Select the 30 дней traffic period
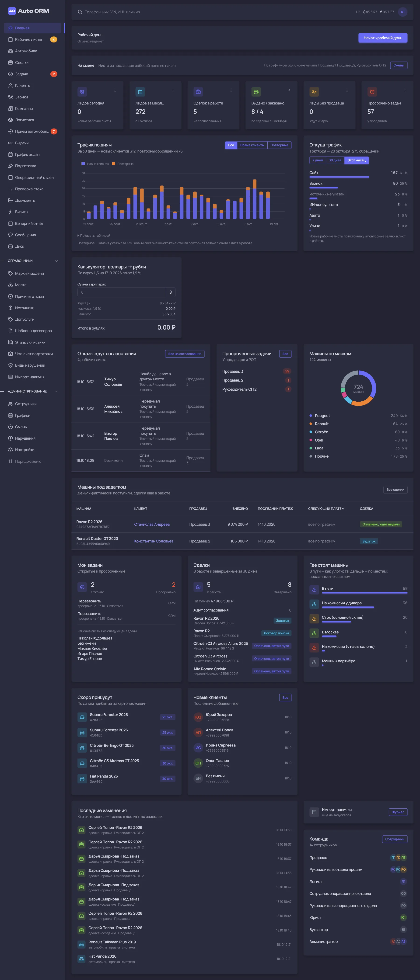The height and width of the screenshot is (980, 420). point(335,160)
